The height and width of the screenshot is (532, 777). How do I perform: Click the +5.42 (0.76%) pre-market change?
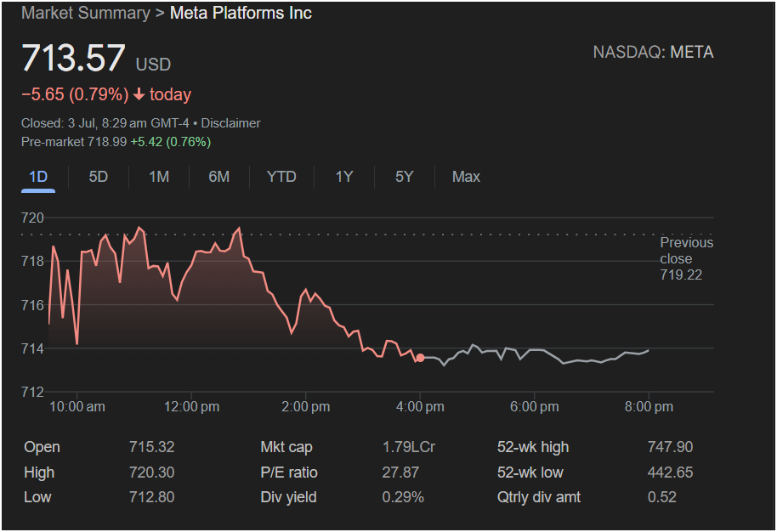click(x=171, y=142)
